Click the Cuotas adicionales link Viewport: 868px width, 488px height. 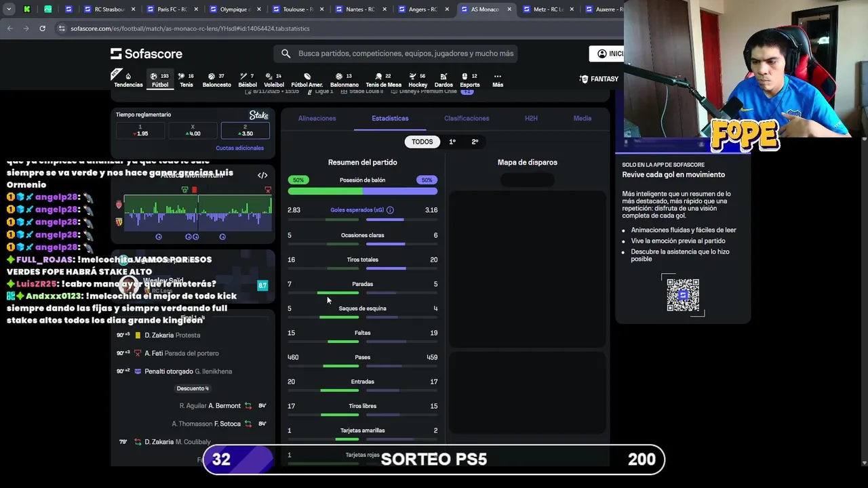[x=239, y=148]
